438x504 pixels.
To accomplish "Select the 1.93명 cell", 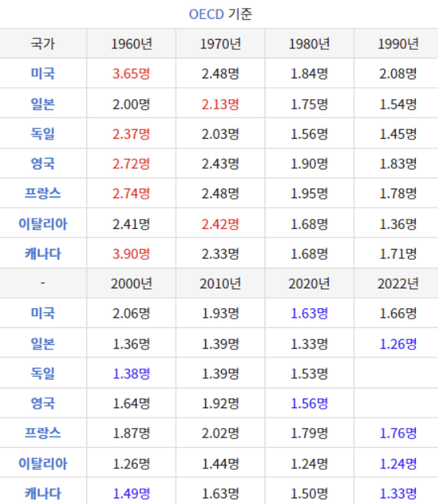I will coord(220,313).
